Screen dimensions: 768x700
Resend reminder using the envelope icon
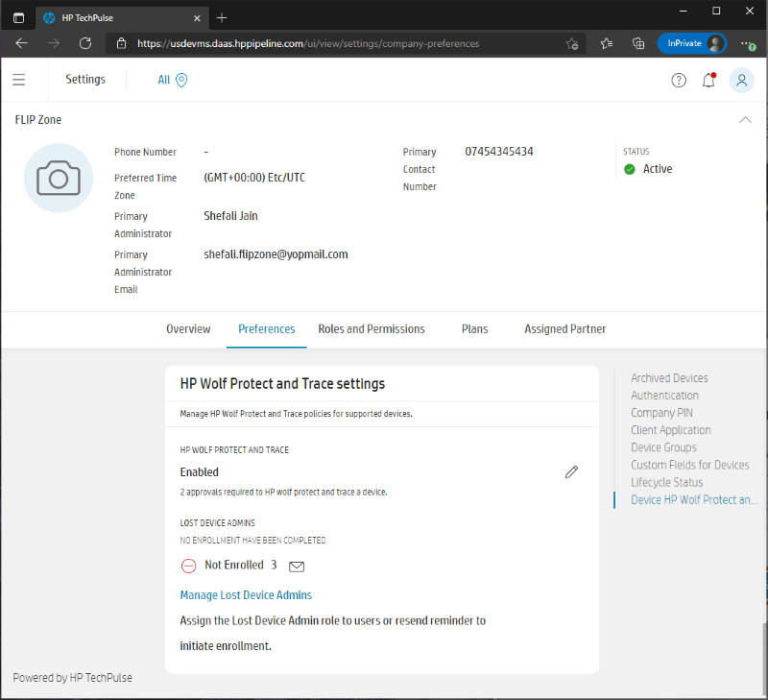click(296, 566)
